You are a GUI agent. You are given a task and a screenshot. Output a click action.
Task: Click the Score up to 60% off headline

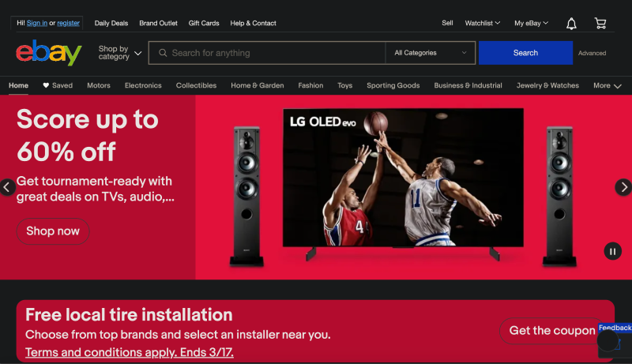88,135
